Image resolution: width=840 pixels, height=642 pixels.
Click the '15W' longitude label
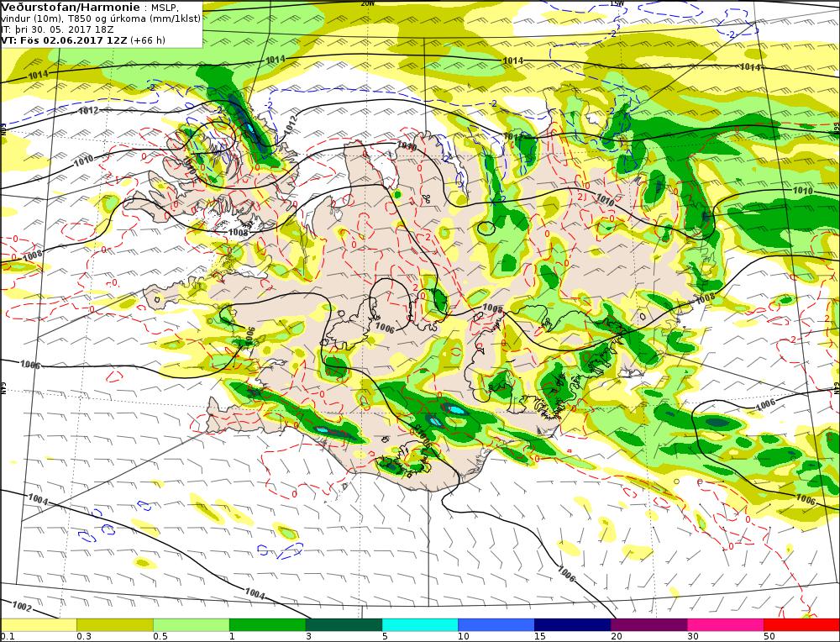(x=617, y=3)
